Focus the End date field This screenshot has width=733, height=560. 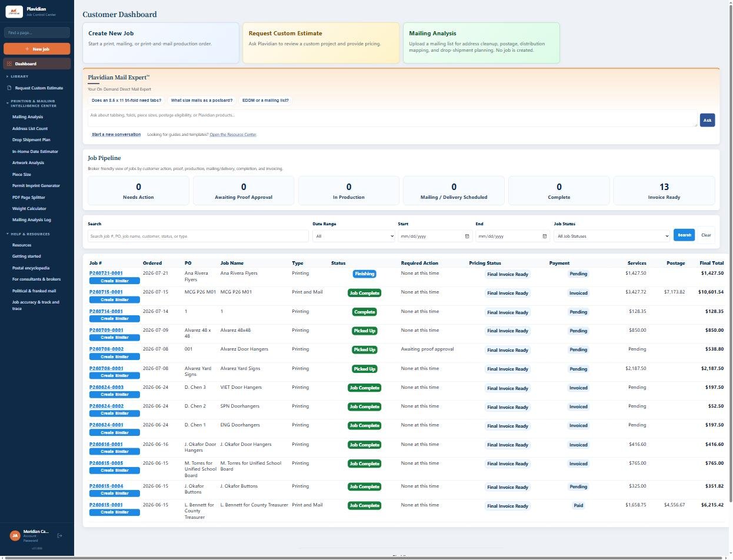[512, 236]
